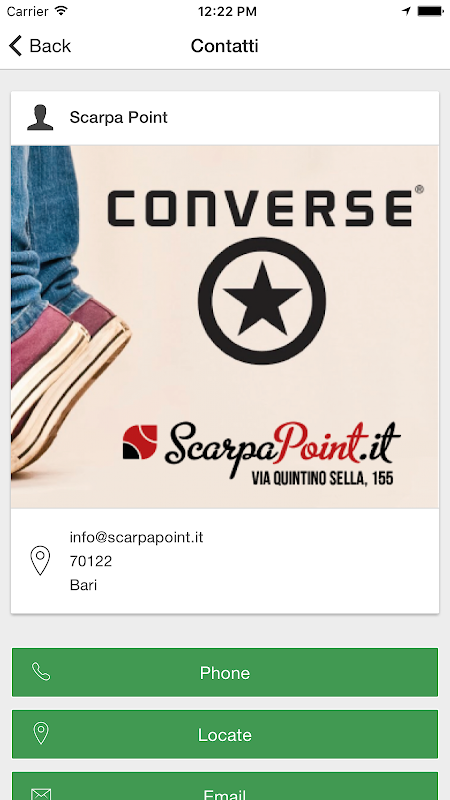
Task: Tap the envelope icon on Email button
Action: (x=41, y=794)
